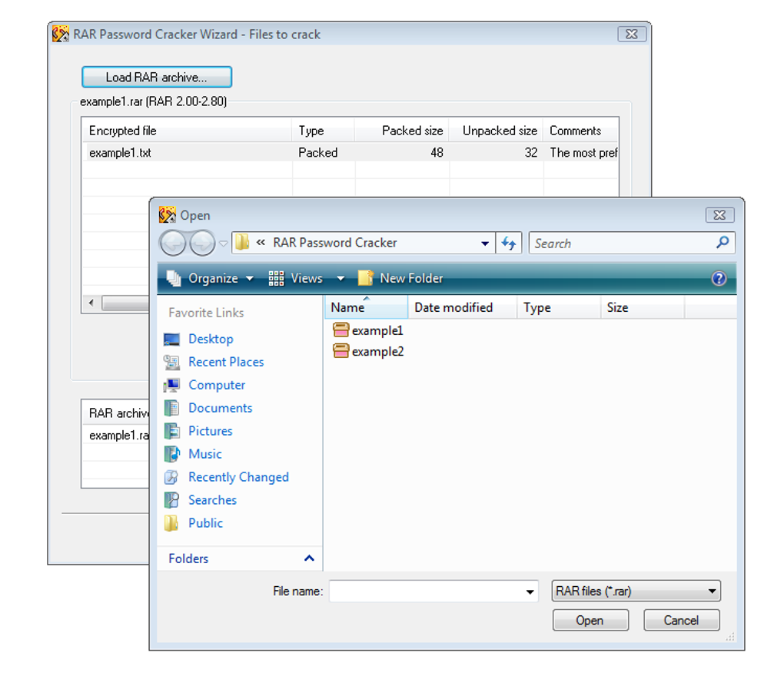
Task: Click the Searches icon in sidebar
Action: click(x=171, y=500)
